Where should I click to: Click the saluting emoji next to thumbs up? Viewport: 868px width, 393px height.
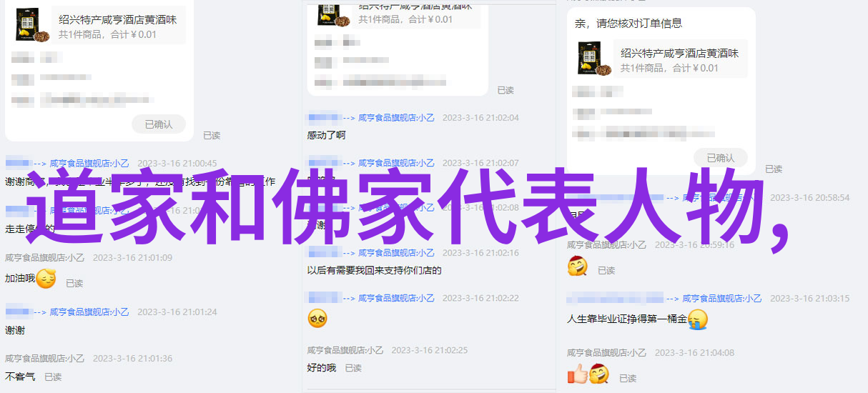pyautogui.click(x=599, y=374)
